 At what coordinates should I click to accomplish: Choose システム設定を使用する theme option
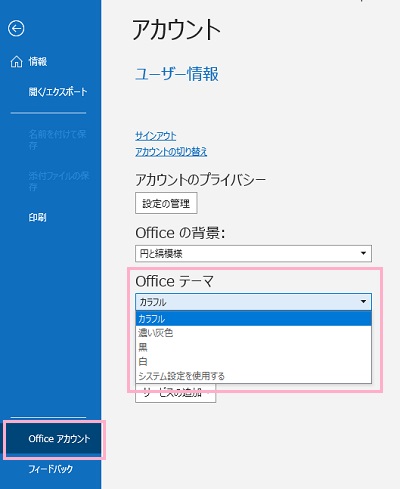(253, 376)
